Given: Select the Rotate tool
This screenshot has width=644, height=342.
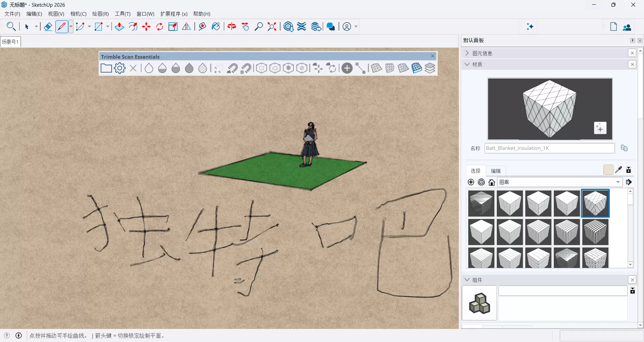Looking at the screenshot, I should [159, 26].
